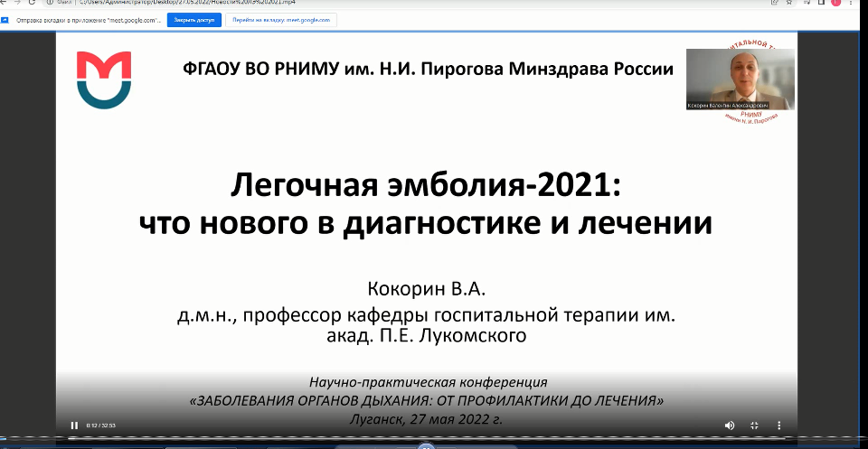Go forward in browser history
The width and height of the screenshot is (868, 449).
pyautogui.click(x=16, y=2)
